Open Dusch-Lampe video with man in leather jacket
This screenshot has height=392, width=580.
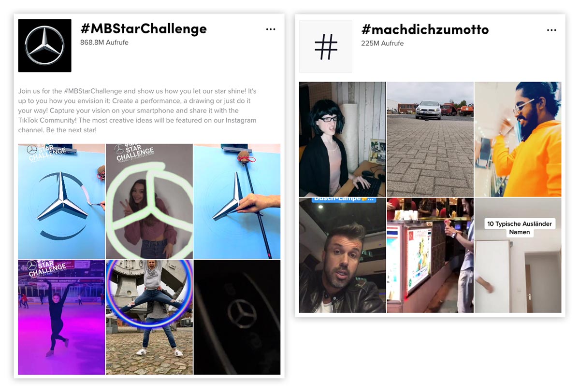tap(342, 255)
